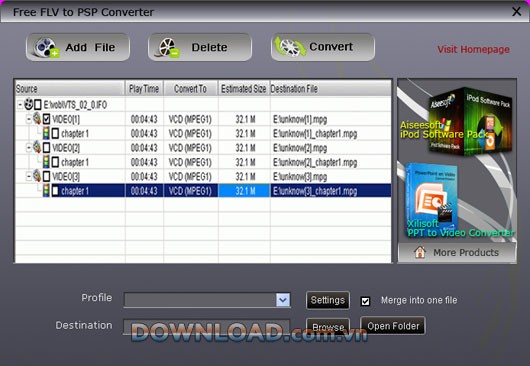
Task: Close the Free FLV to PSP Converter window
Action: pyautogui.click(x=516, y=12)
